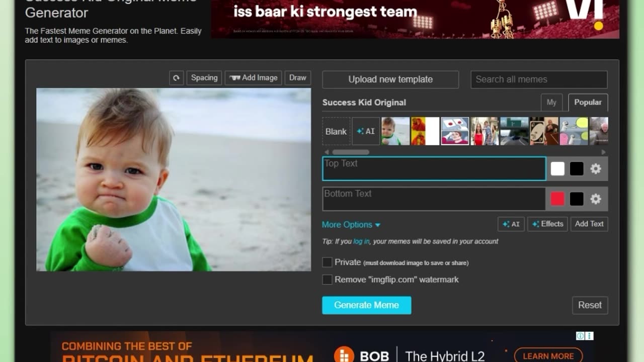Open Bottom Text black outline color

[x=577, y=199]
